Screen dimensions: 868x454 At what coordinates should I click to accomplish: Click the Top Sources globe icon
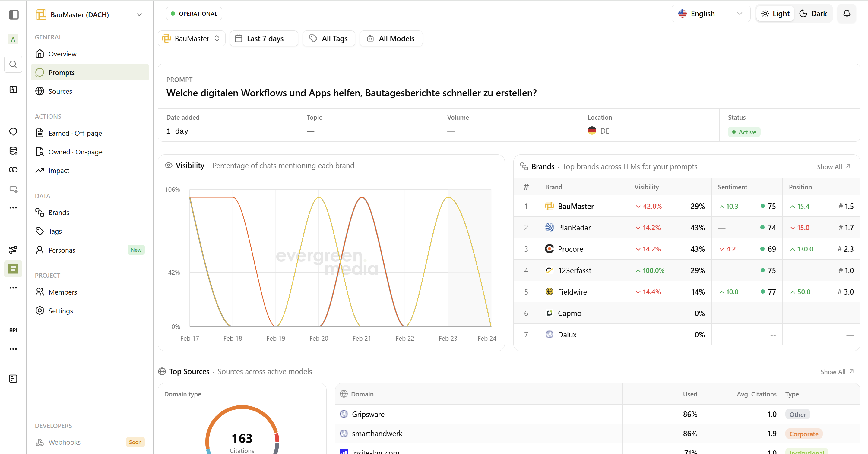point(162,371)
